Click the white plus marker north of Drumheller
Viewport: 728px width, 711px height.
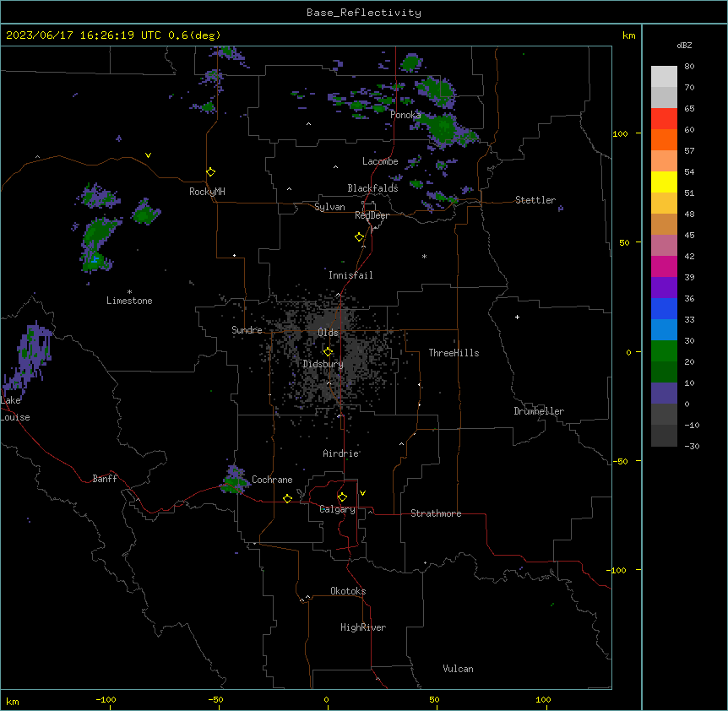coord(517,317)
